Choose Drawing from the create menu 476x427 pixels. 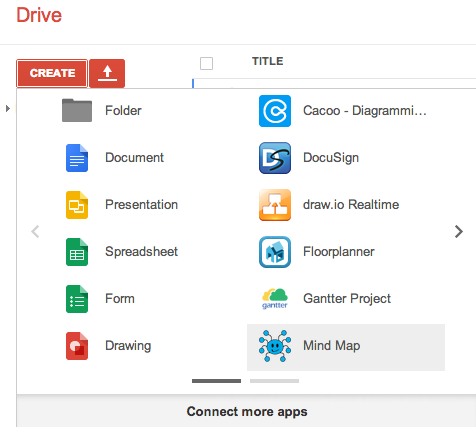(128, 346)
